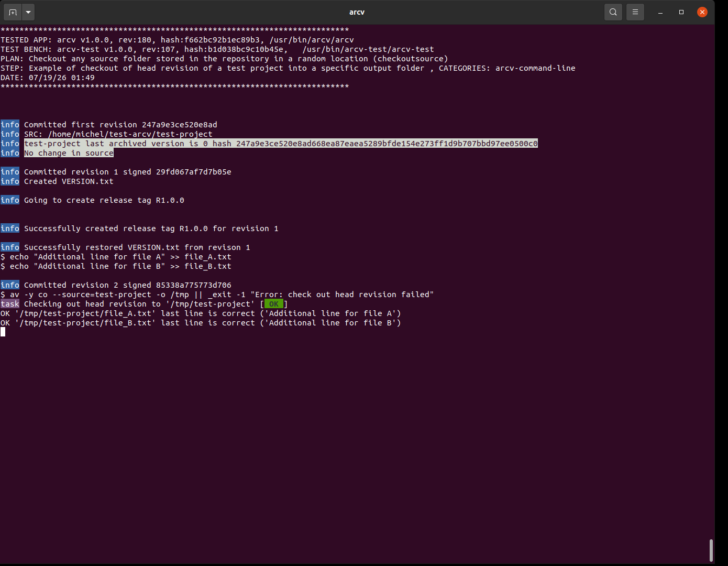Click the 'DATE: 07/19/26 01:49' line
This screenshot has height=566, width=728.
pos(48,78)
